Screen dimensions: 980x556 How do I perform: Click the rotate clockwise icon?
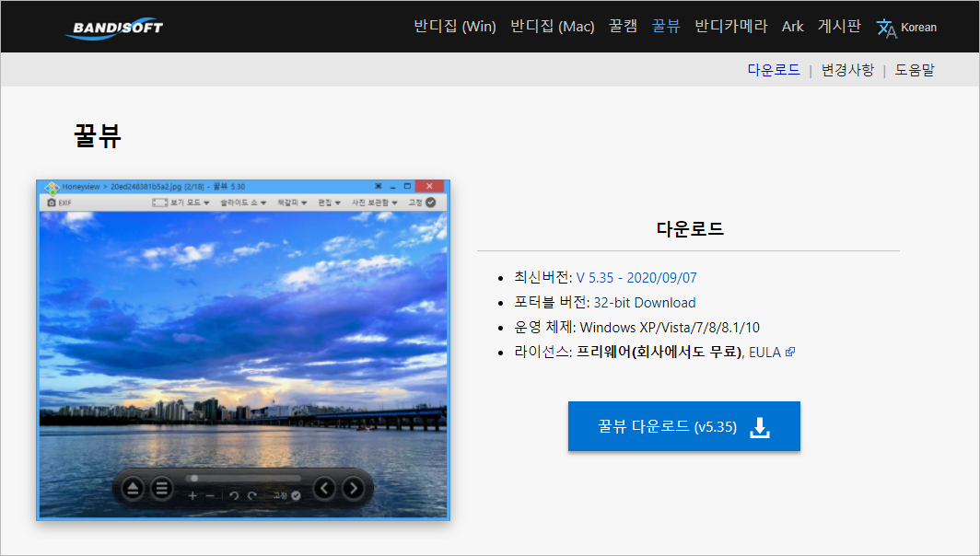(x=251, y=495)
